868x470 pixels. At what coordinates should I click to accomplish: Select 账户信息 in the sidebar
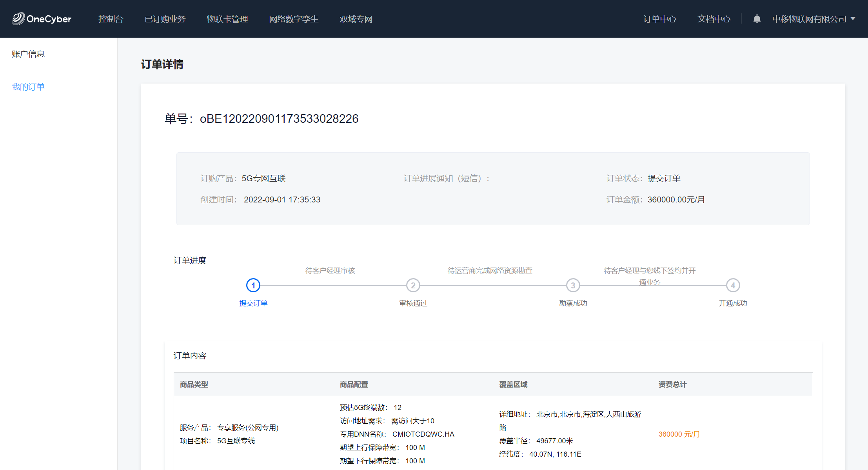coord(28,54)
